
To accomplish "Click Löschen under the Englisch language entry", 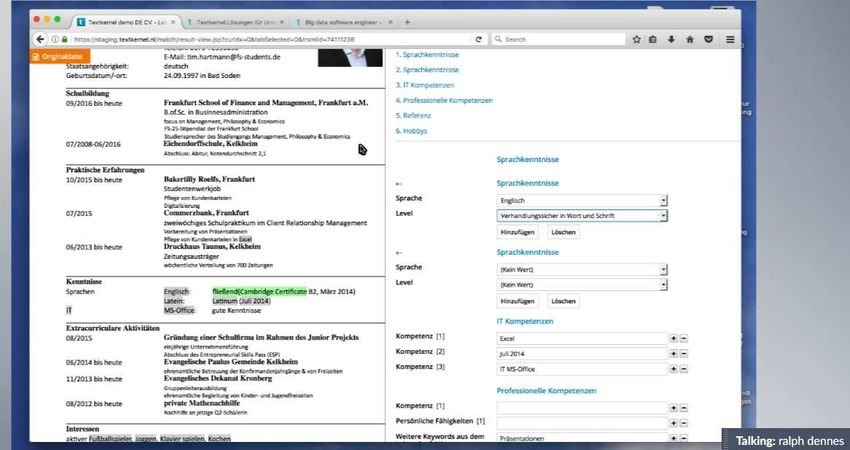I will coord(563,232).
